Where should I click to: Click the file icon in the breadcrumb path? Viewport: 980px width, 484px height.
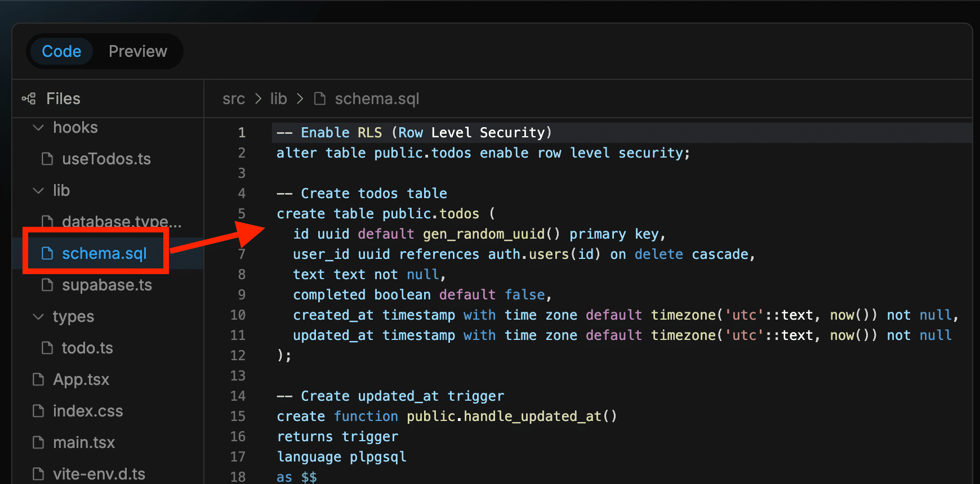coord(320,99)
